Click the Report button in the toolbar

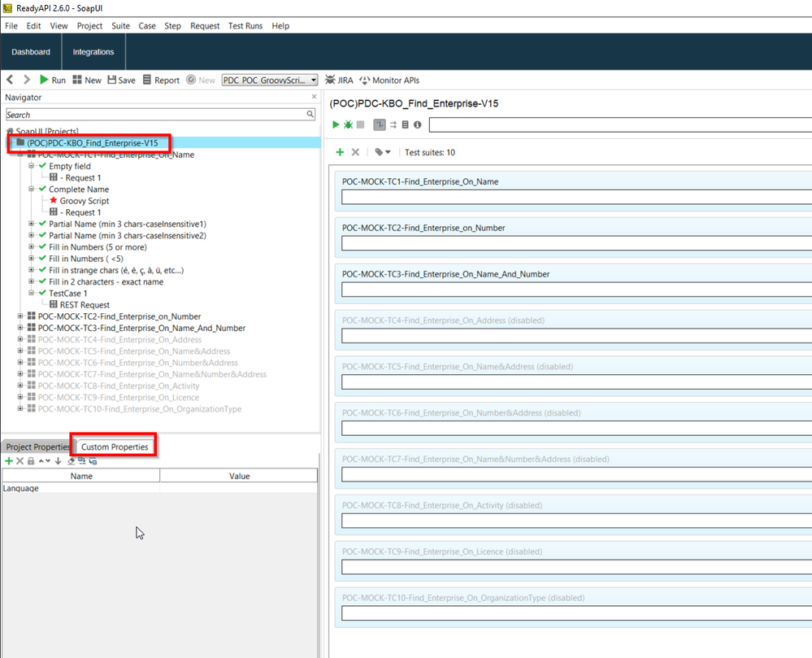click(x=161, y=80)
